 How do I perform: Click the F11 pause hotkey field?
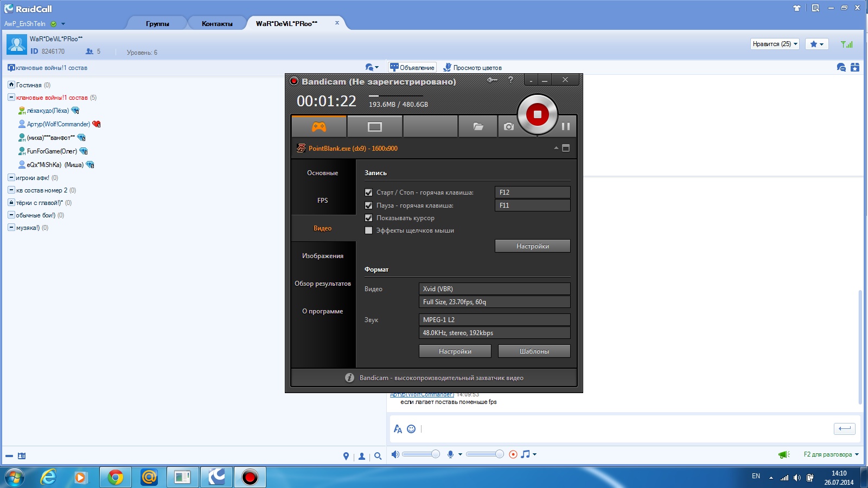click(x=533, y=206)
